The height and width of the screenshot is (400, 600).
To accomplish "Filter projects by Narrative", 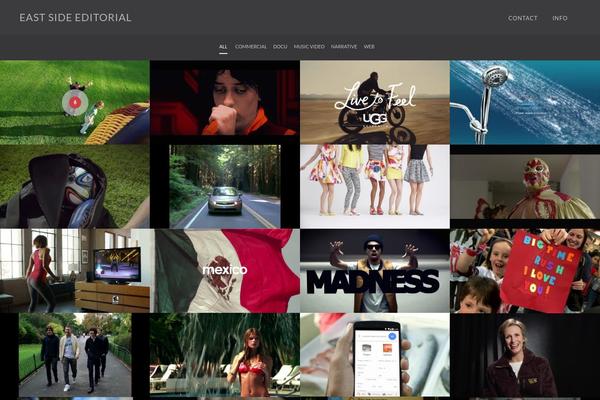I will (x=344, y=46).
